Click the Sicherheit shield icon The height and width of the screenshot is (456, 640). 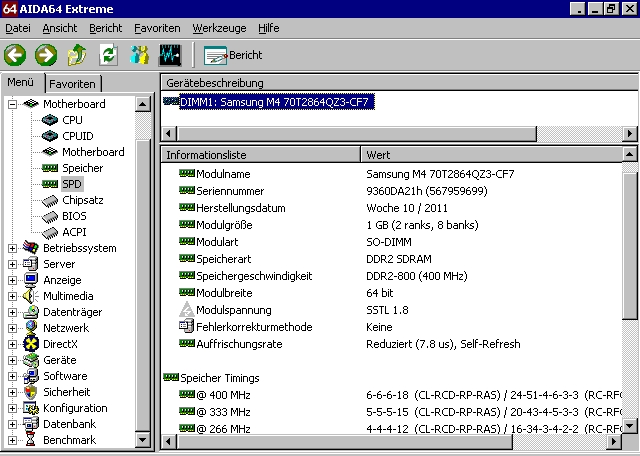(x=31, y=392)
